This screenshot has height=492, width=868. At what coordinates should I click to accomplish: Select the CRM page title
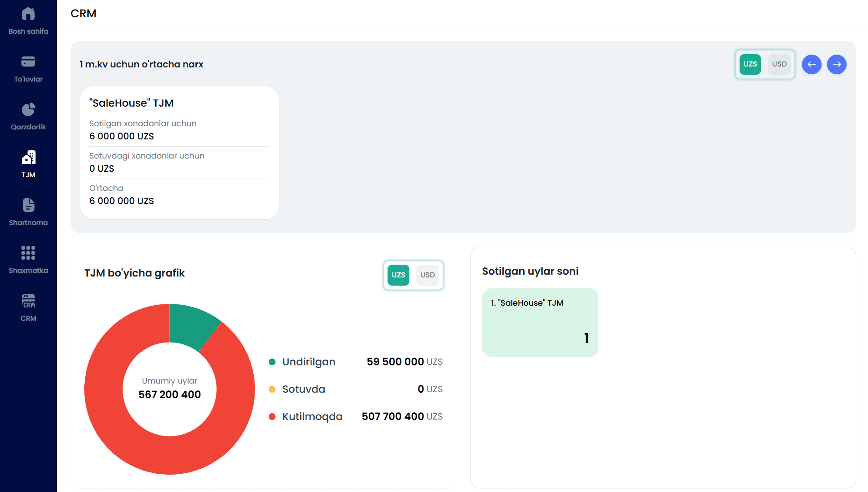tap(83, 13)
